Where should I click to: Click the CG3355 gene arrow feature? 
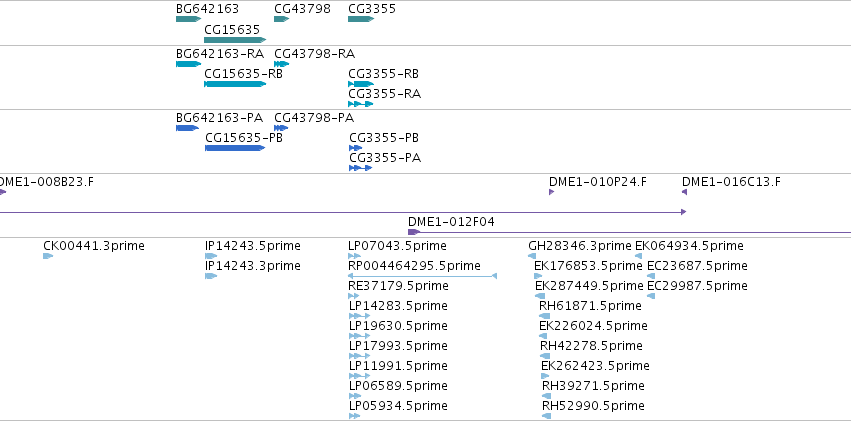[361, 19]
